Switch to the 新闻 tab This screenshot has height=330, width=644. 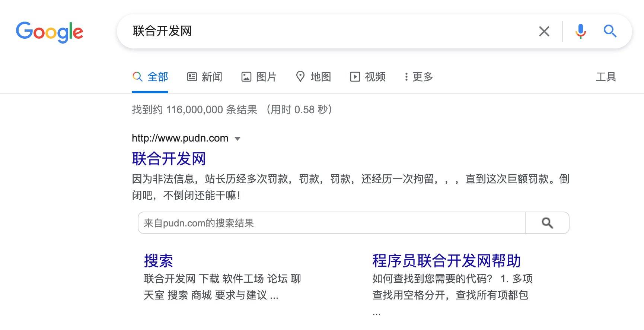click(x=204, y=77)
